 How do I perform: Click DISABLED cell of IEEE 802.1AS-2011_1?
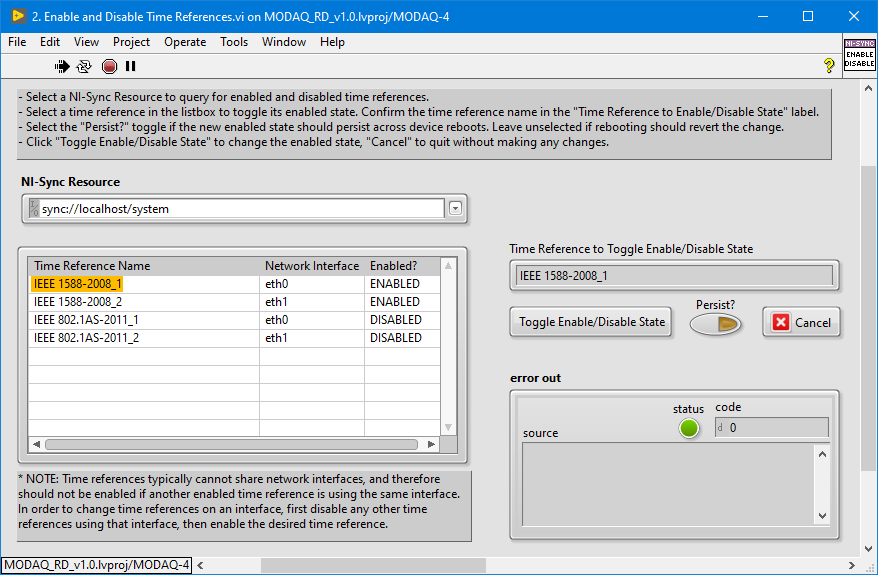point(403,320)
